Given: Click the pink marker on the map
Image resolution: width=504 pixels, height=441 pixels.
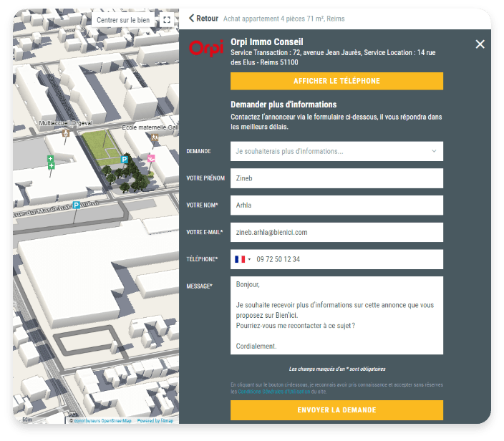Looking at the screenshot, I should point(151,157).
